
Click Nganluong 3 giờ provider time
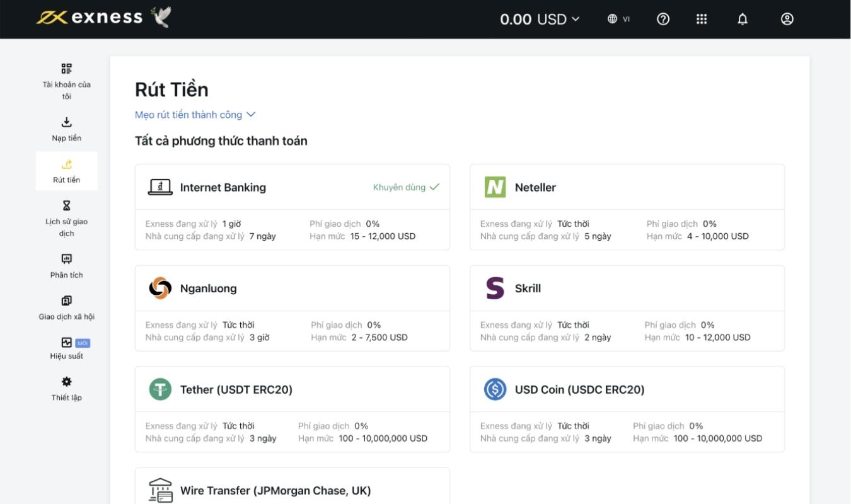[x=260, y=337]
